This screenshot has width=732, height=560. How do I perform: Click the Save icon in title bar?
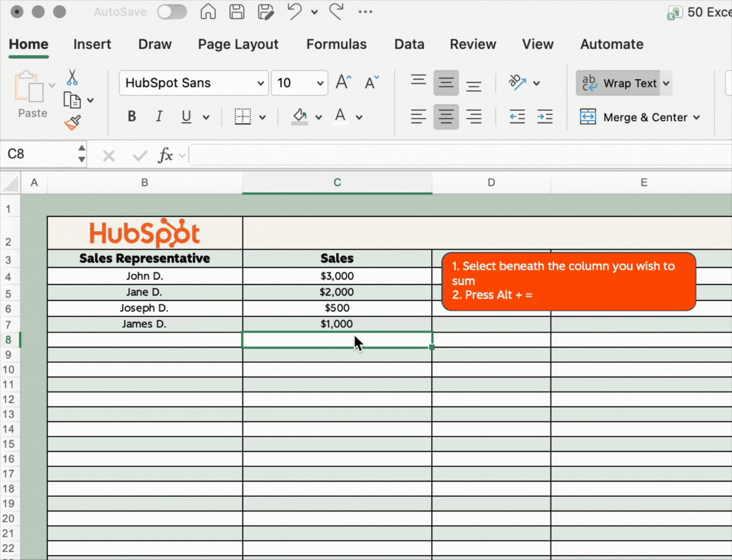tap(237, 12)
